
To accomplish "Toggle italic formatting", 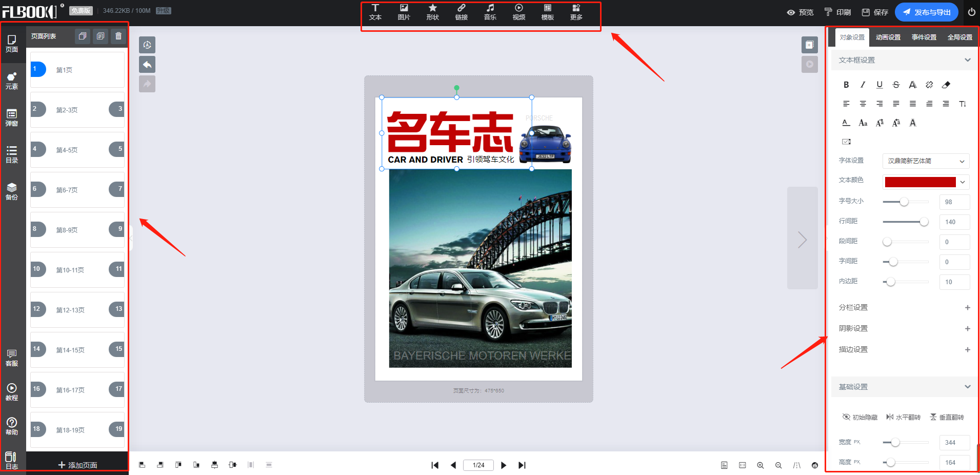I will pyautogui.click(x=863, y=85).
